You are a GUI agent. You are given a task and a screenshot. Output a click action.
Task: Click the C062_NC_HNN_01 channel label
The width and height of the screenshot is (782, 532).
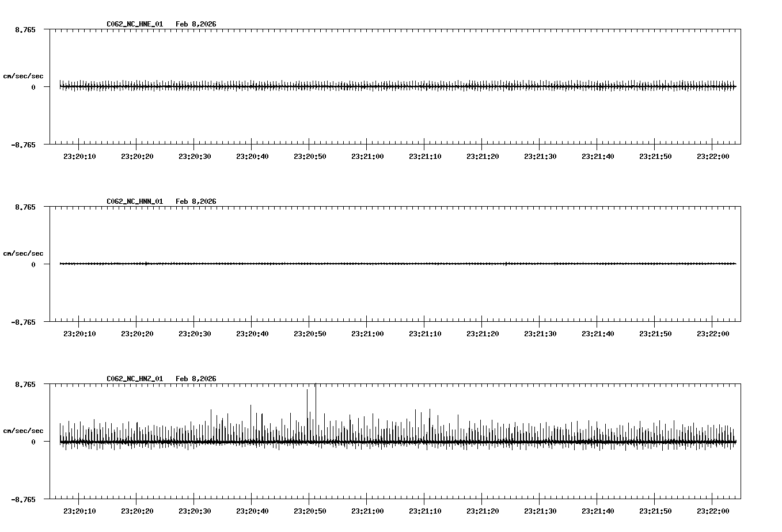click(x=134, y=202)
